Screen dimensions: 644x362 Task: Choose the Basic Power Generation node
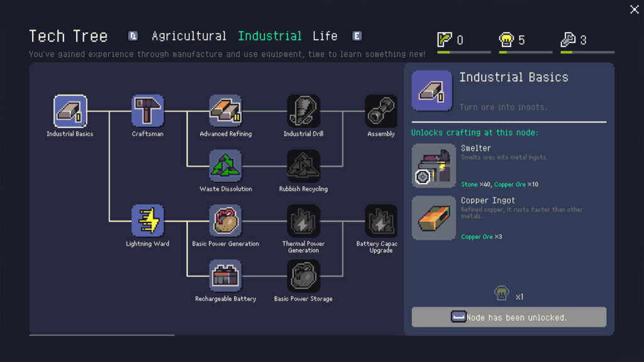[225, 221]
